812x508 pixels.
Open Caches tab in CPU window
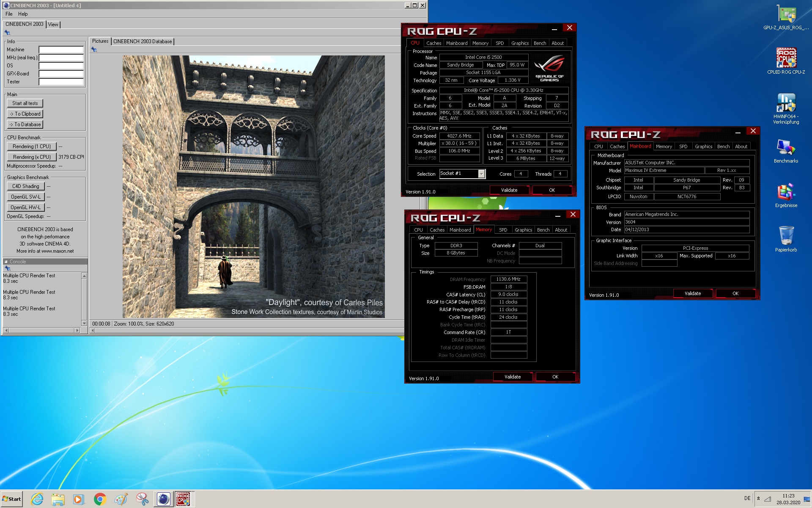coord(433,43)
